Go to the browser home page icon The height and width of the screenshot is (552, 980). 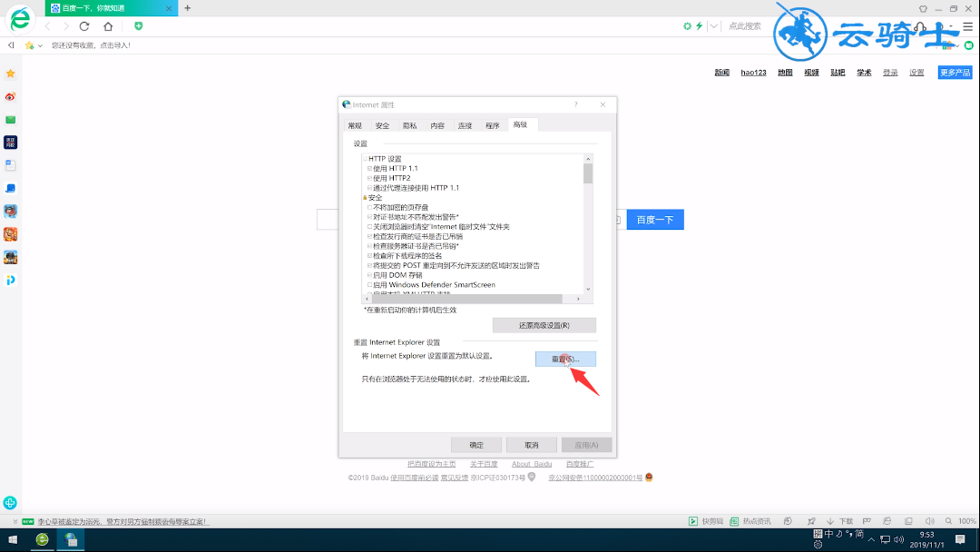(x=108, y=26)
